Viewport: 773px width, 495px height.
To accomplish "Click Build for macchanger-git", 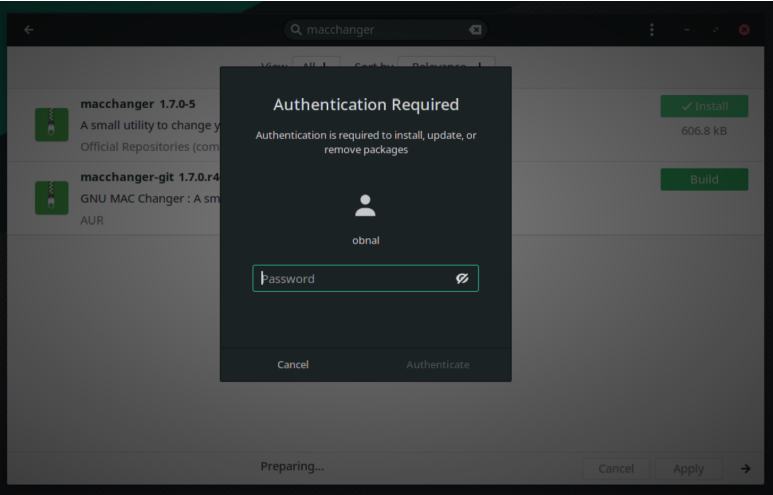I will [704, 179].
